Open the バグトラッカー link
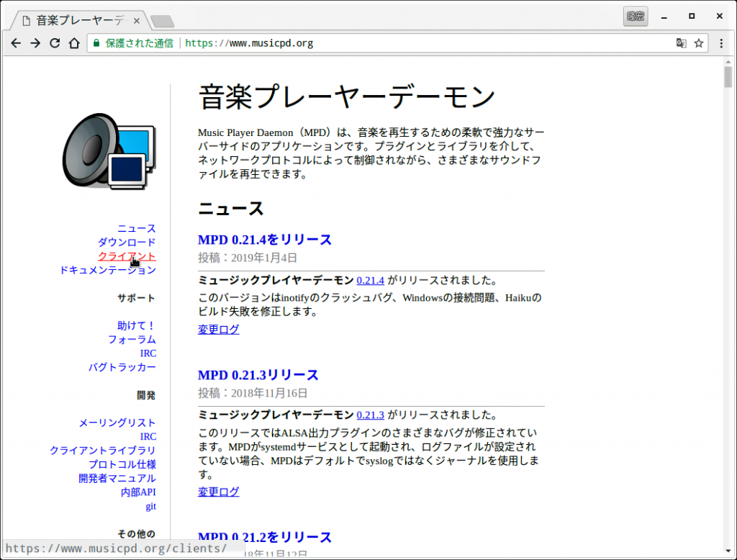The width and height of the screenshot is (737, 560). 122,367
